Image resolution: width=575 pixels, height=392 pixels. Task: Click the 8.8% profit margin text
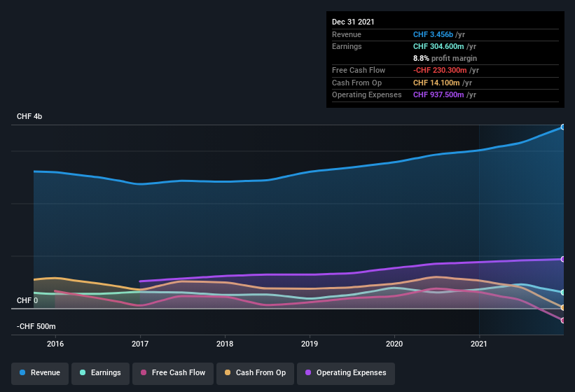pyautogui.click(x=445, y=58)
